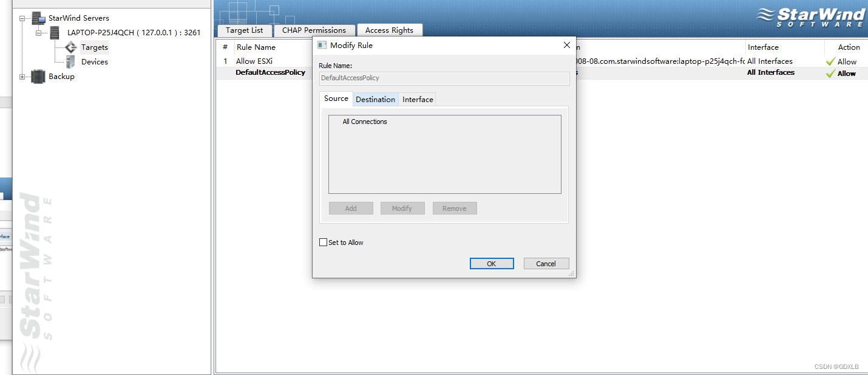Click the starwindsoftware target name cell
This screenshot has height=375, width=868.
[660, 61]
